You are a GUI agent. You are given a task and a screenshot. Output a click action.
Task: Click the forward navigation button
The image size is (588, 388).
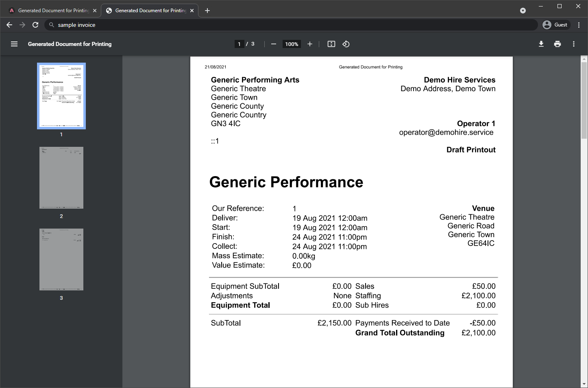[22, 25]
